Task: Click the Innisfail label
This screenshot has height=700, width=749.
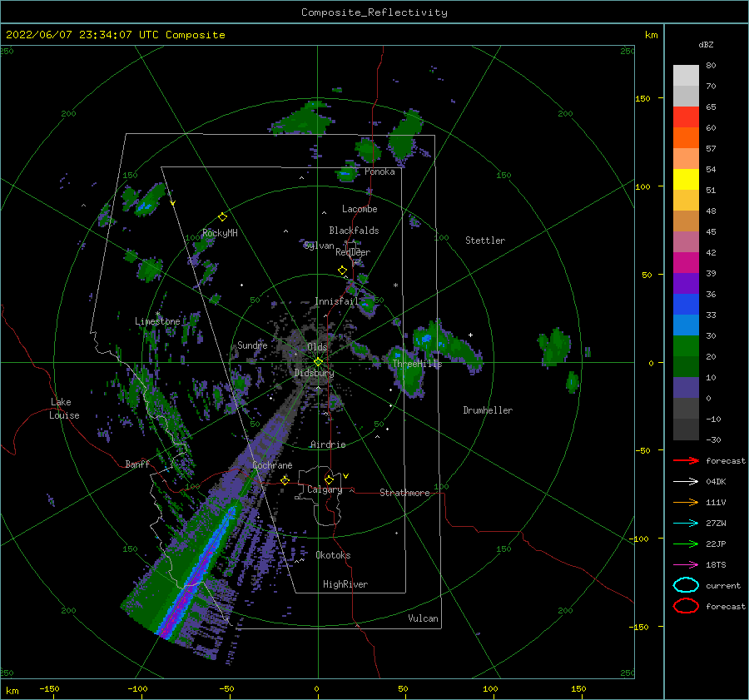Action: pyautogui.click(x=336, y=301)
